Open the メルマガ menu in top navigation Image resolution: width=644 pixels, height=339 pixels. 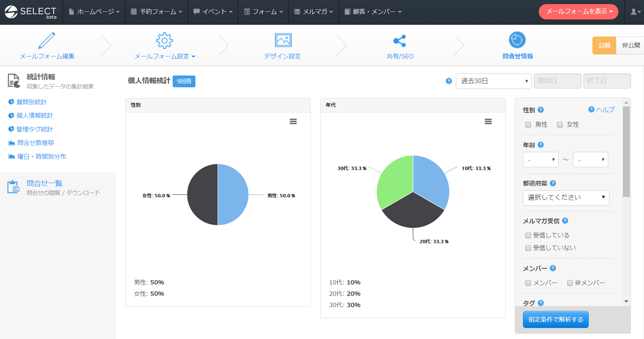(x=313, y=12)
